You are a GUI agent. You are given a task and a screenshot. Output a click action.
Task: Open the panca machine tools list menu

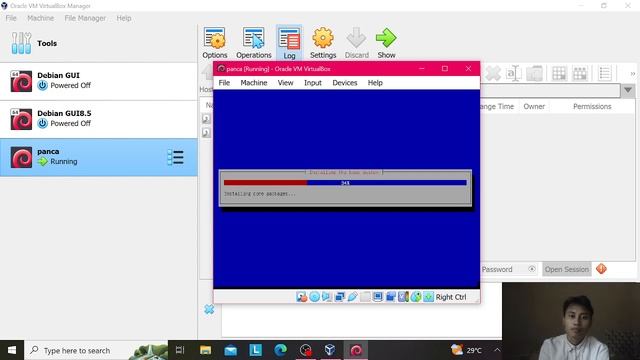tap(176, 157)
